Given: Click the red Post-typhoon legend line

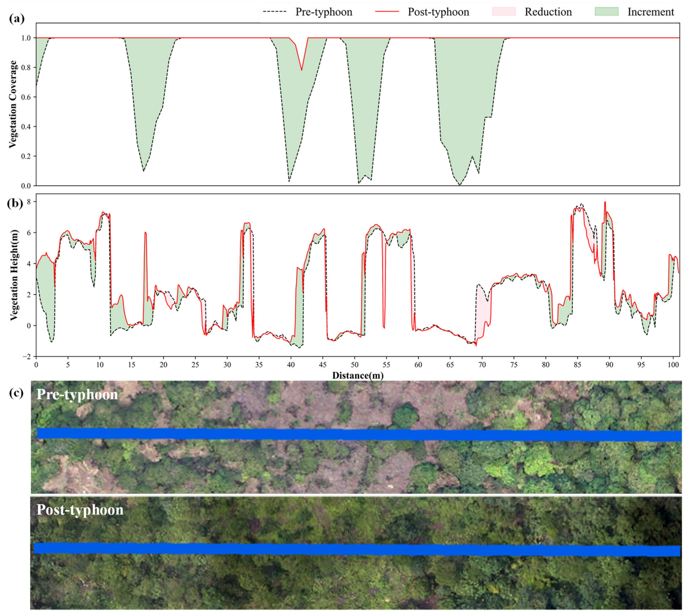Looking at the screenshot, I should pos(387,12).
